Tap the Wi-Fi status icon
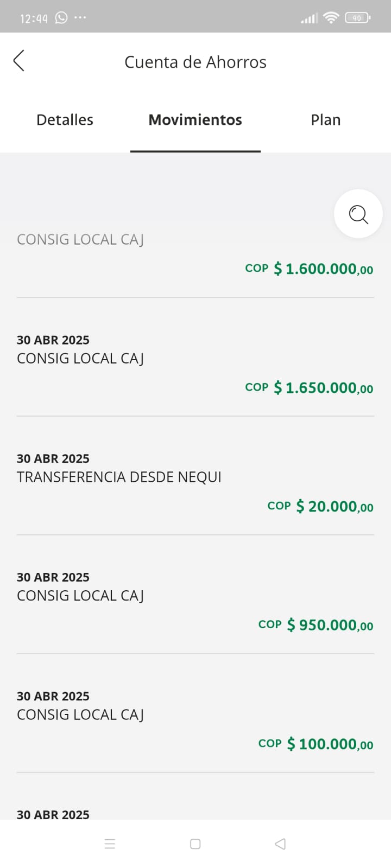Viewport: 391px width, 868px height. pyautogui.click(x=330, y=18)
